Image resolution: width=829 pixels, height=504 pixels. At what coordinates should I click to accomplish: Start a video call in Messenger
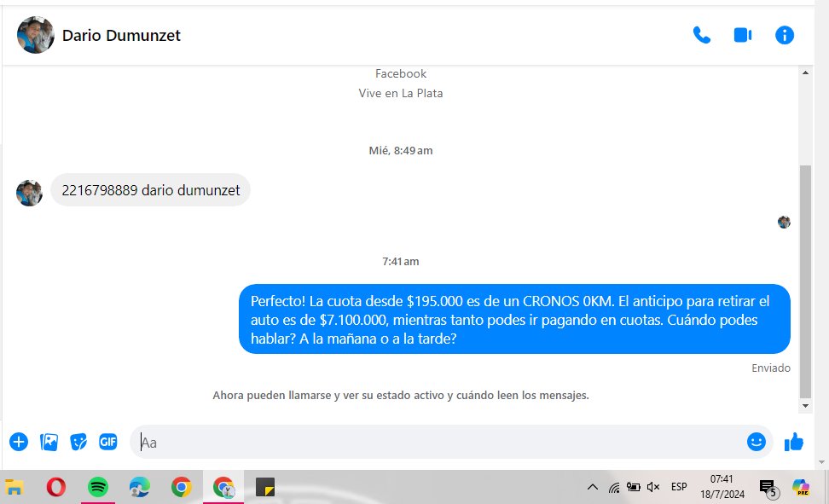[x=743, y=36]
